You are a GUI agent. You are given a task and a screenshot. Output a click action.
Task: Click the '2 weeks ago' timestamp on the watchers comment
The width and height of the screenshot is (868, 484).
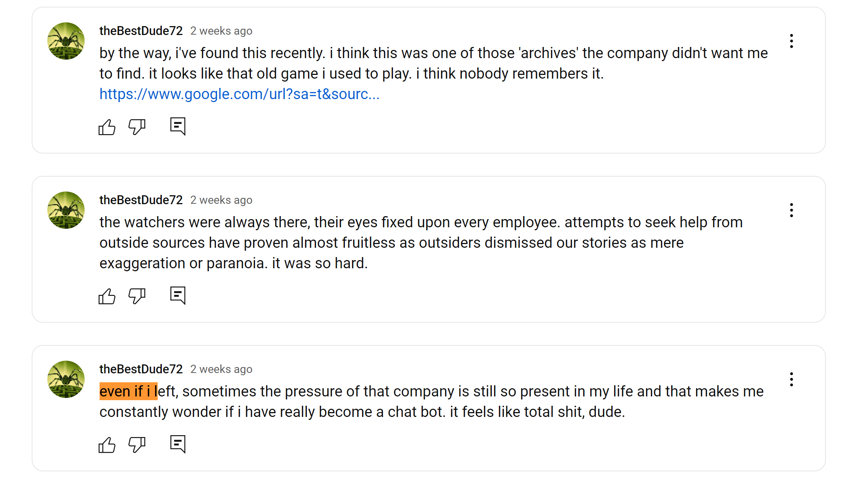click(x=221, y=200)
